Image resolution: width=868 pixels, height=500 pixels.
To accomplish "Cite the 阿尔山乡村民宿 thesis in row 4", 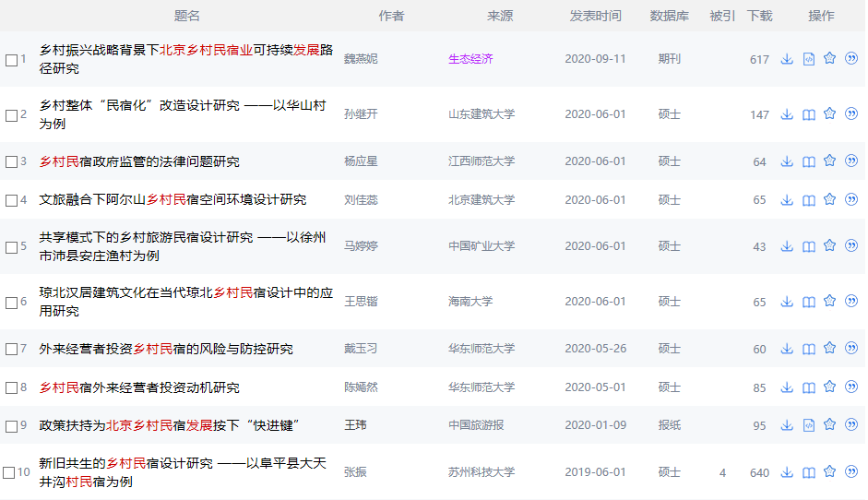I will pos(851,199).
